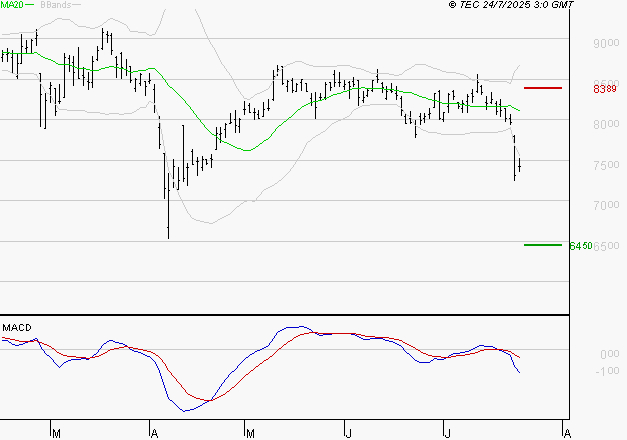Click the first M month label

[x=56, y=434]
